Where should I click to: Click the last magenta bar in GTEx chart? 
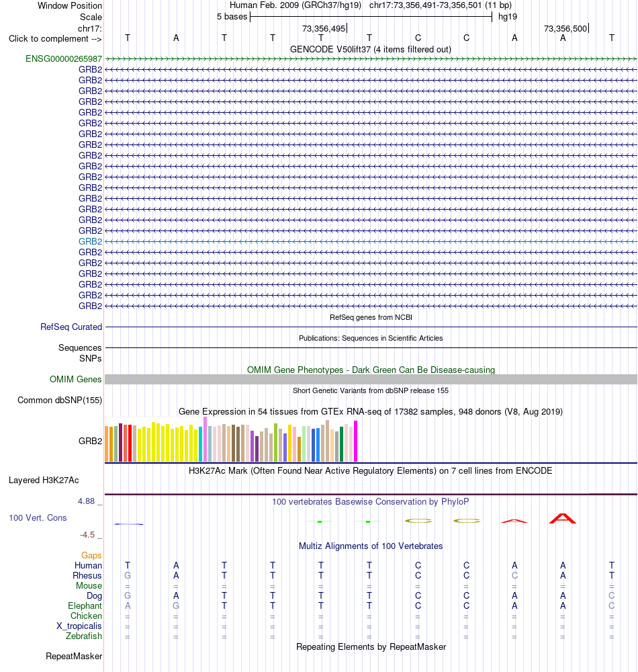click(355, 441)
